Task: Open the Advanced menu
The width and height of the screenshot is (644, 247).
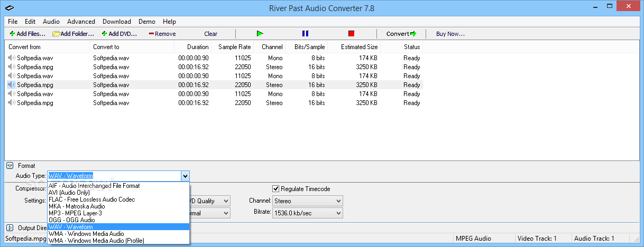Action: click(x=81, y=22)
